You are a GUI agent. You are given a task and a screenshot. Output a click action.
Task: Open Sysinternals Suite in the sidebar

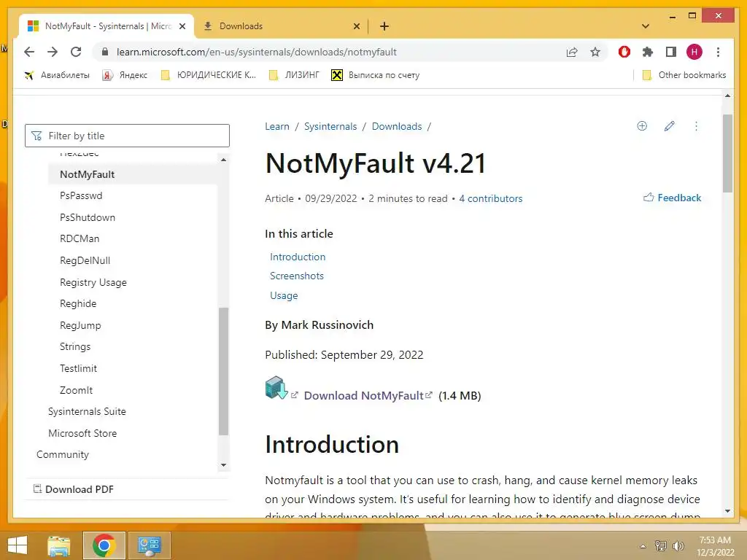(x=87, y=411)
